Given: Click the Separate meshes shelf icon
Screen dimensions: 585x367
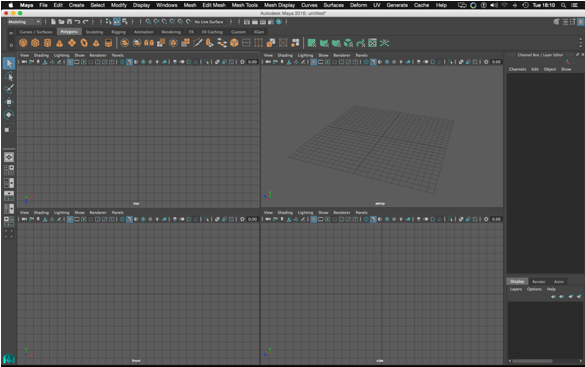Looking at the screenshot, I should click(x=137, y=43).
